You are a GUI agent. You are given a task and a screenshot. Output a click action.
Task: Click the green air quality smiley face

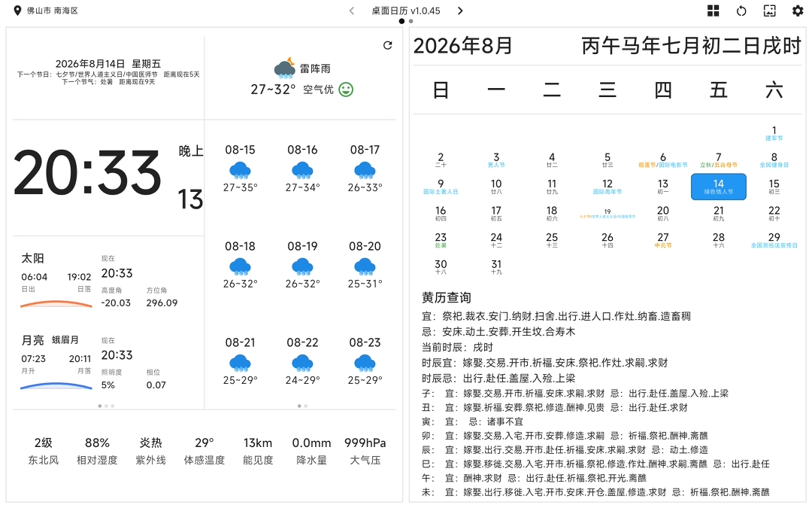click(346, 90)
